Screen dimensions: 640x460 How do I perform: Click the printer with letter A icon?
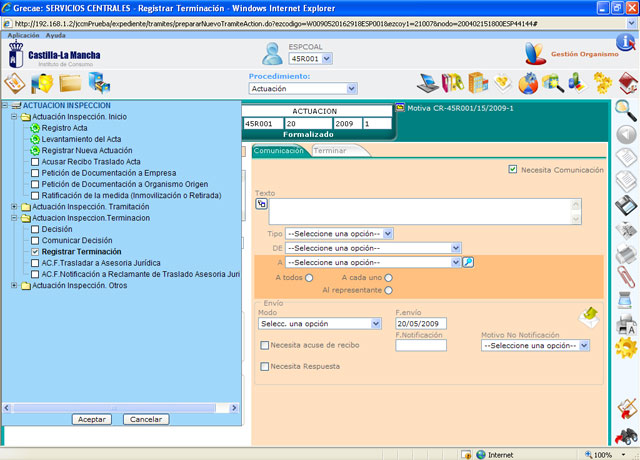626,325
